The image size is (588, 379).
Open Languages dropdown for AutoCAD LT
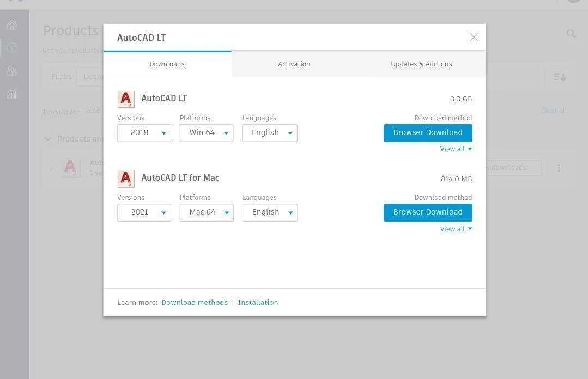[x=270, y=133]
